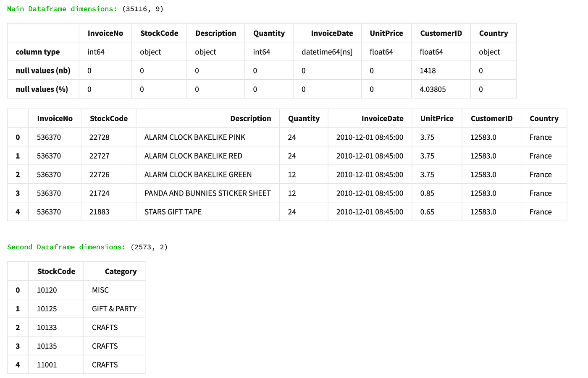Click stock code 10120
The height and width of the screenshot is (378, 588).
pos(47,290)
